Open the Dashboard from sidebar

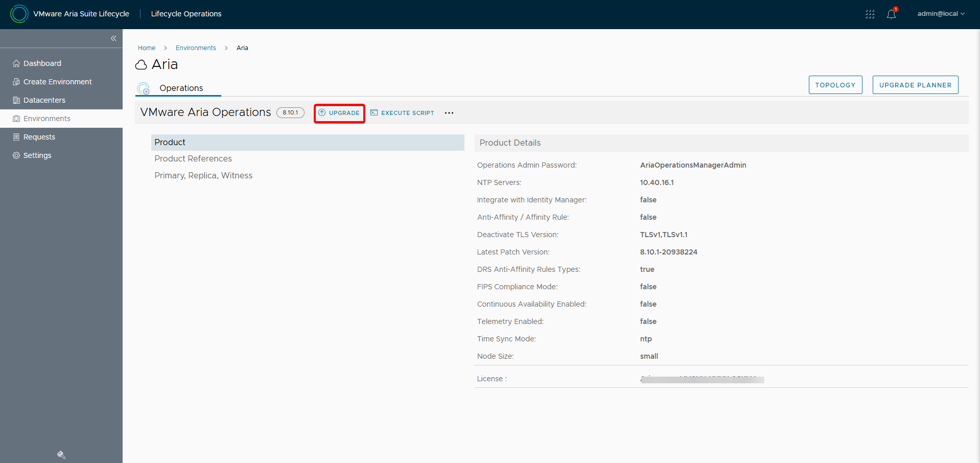click(x=42, y=63)
